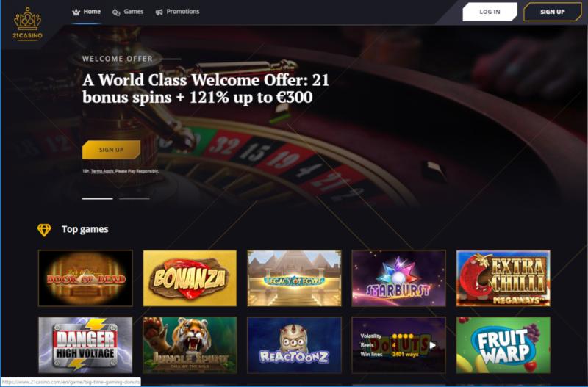This screenshot has height=387, width=588.
Task: Click the LOG IN button
Action: (490, 12)
